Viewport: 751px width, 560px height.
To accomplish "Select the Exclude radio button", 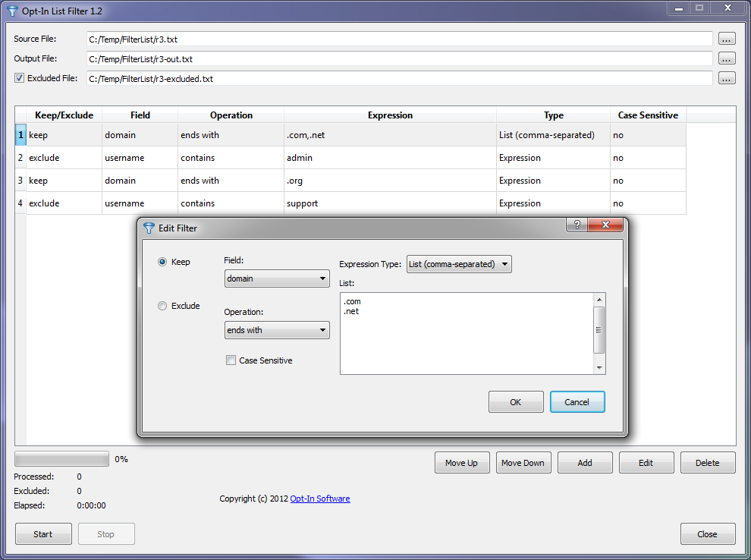I will tap(162, 306).
